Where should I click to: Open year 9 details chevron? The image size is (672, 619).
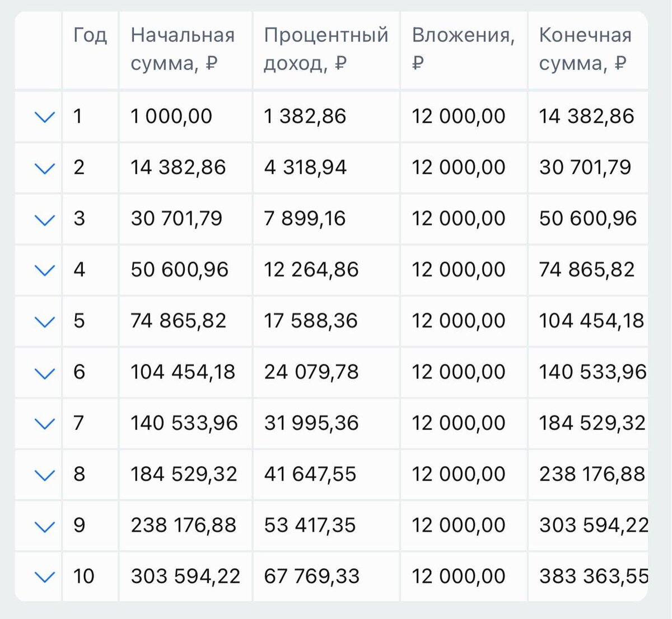(44, 525)
